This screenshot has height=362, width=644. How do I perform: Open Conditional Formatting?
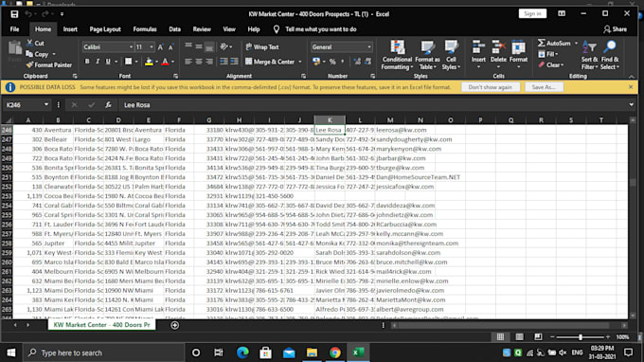(x=397, y=55)
